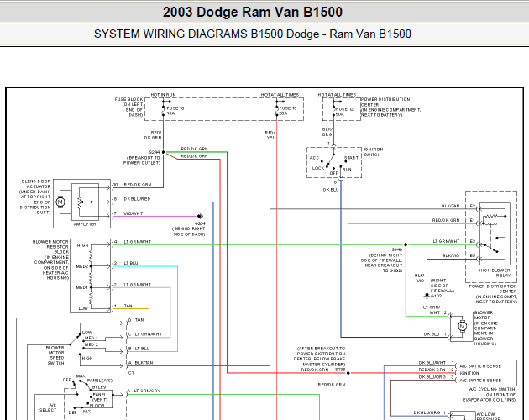Select the "VIO/WHT" wire label

[134, 213]
